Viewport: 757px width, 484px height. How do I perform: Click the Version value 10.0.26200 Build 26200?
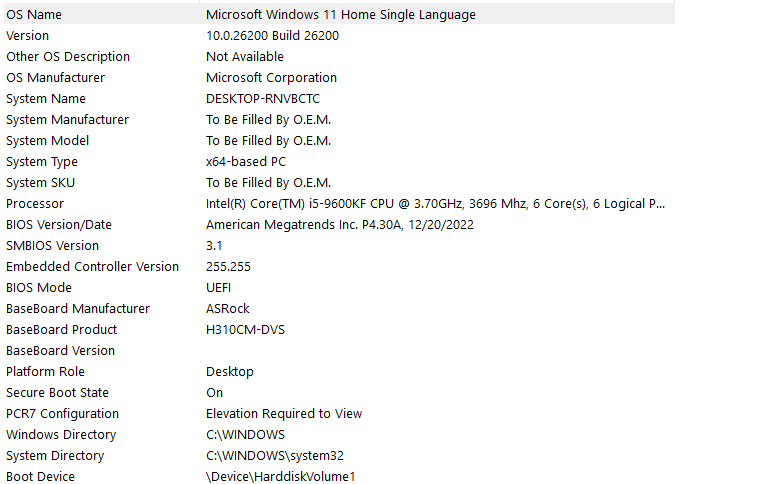click(x=272, y=36)
